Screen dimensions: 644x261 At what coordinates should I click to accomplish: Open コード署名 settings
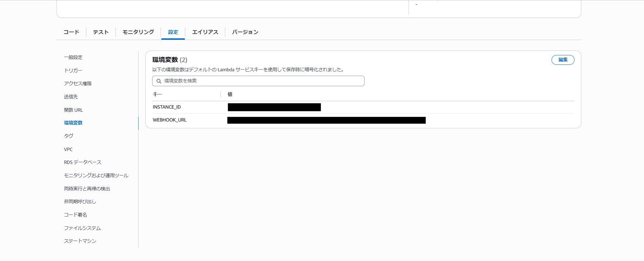(76, 215)
